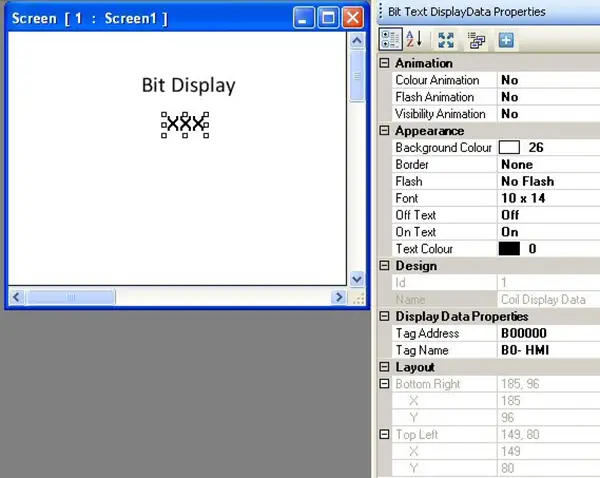Sort properties alphabetically with A-Z icon
The width and height of the screenshot is (600, 478).
pyautogui.click(x=414, y=39)
